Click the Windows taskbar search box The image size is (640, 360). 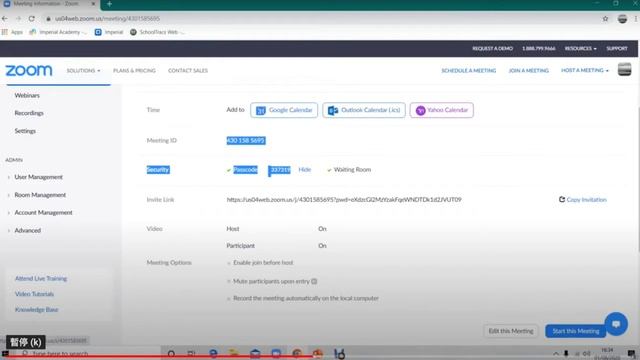pyautogui.click(x=86, y=353)
